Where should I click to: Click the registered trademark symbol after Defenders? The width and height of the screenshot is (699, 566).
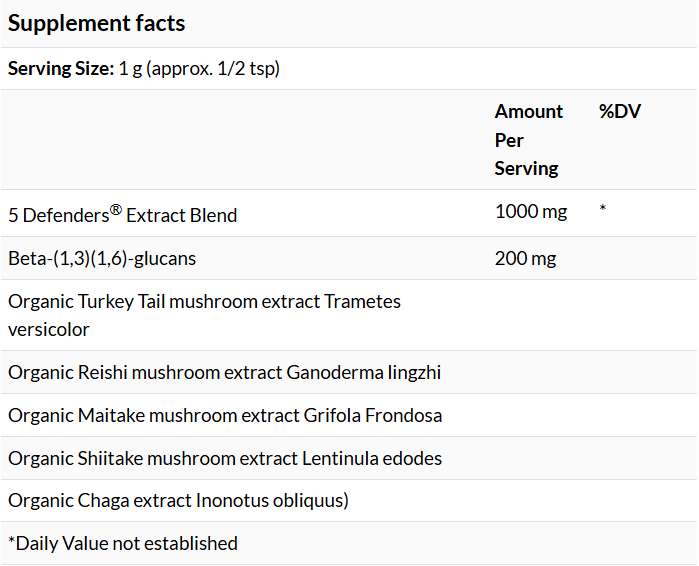point(116,209)
